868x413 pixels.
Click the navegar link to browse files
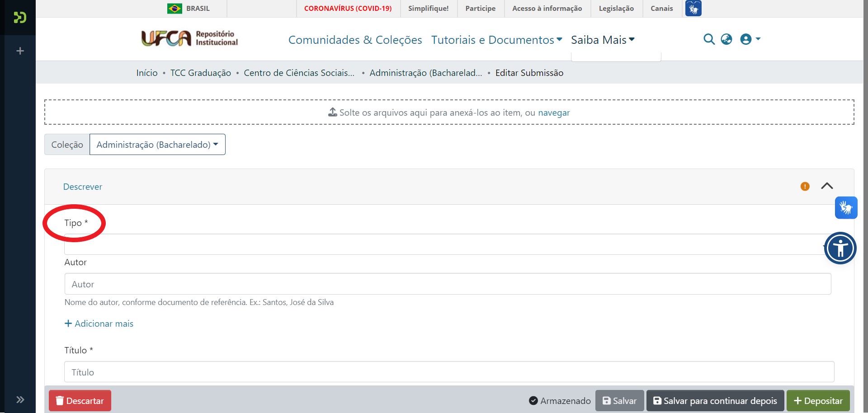click(554, 113)
